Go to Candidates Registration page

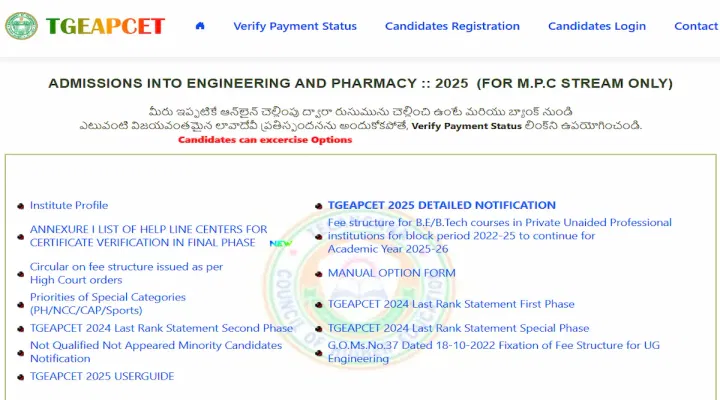tap(452, 26)
